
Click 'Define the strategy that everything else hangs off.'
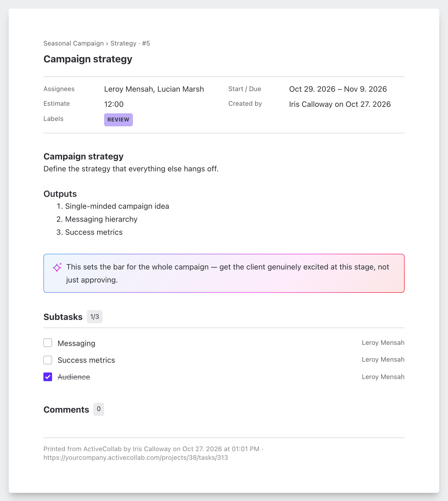(x=131, y=169)
